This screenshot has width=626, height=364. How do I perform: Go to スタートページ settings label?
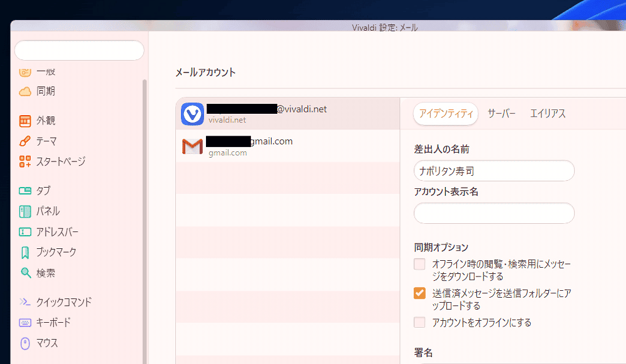click(61, 161)
